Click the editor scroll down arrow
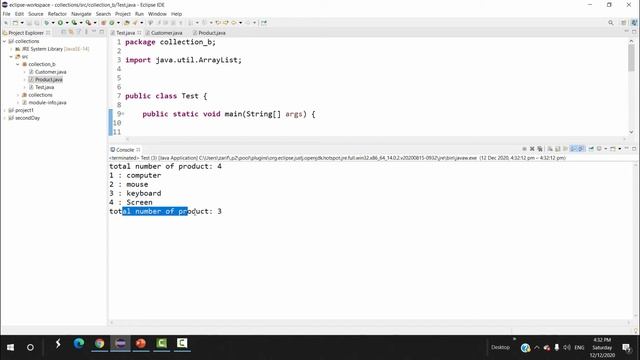 (x=631, y=132)
